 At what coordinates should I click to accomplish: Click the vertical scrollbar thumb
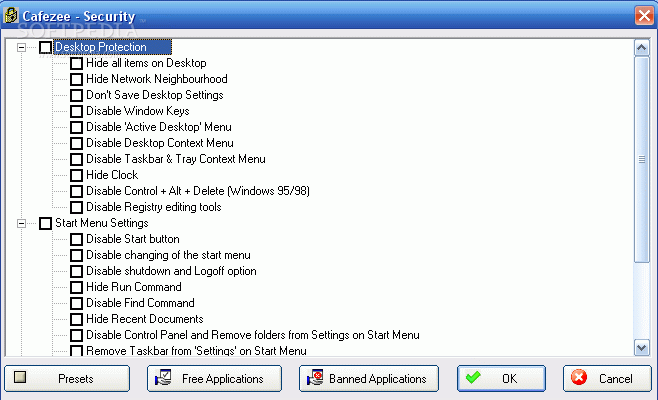coord(641,159)
